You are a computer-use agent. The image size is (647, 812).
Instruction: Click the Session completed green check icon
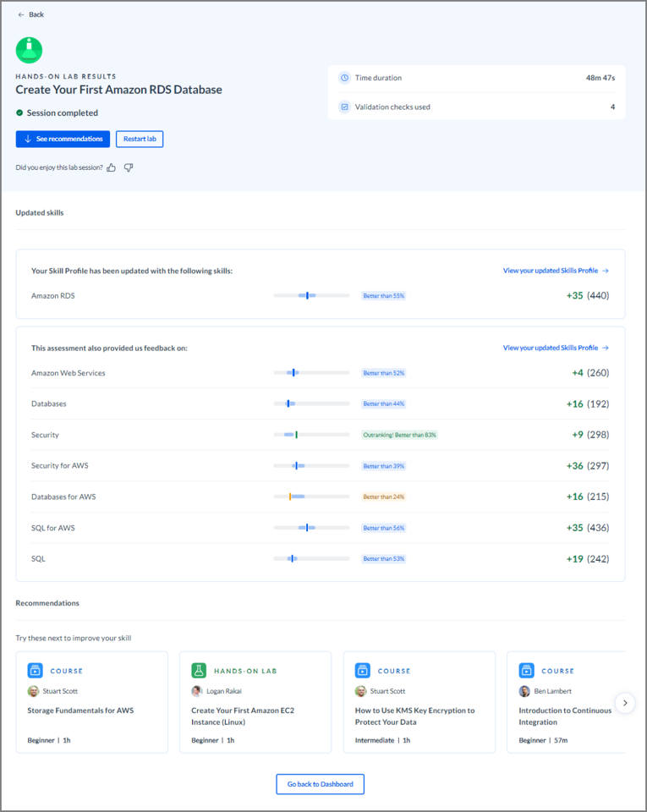[x=19, y=112]
